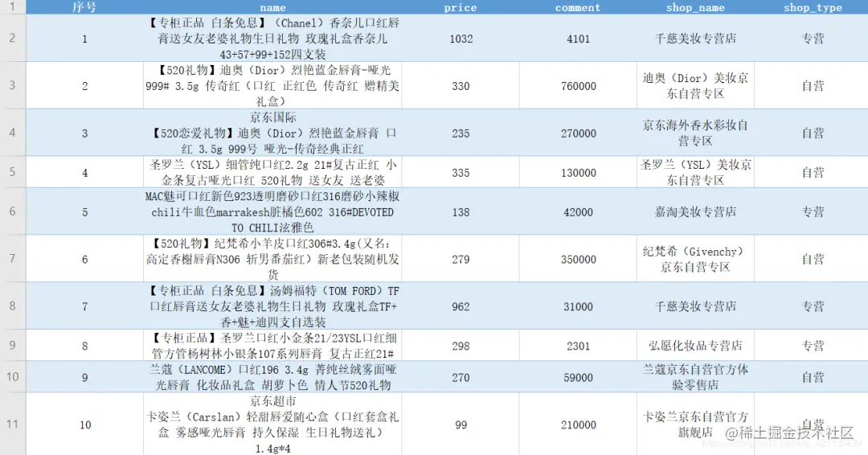Click the price column header cell

pos(461,7)
